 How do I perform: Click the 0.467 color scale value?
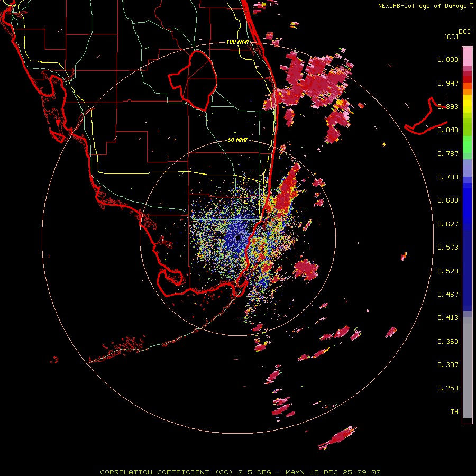pos(448,295)
